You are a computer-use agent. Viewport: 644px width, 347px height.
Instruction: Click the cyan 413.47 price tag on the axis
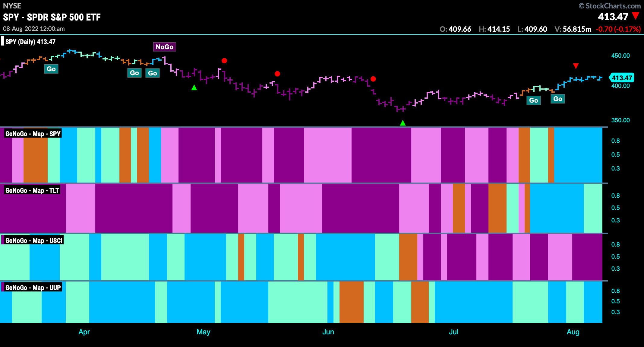click(x=622, y=78)
